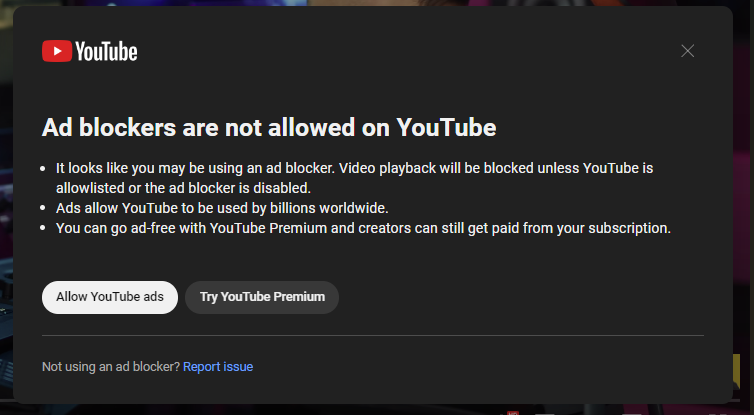This screenshot has height=415, width=754.
Task: Click the text "Not using an ad blocker?"
Action: click(111, 367)
